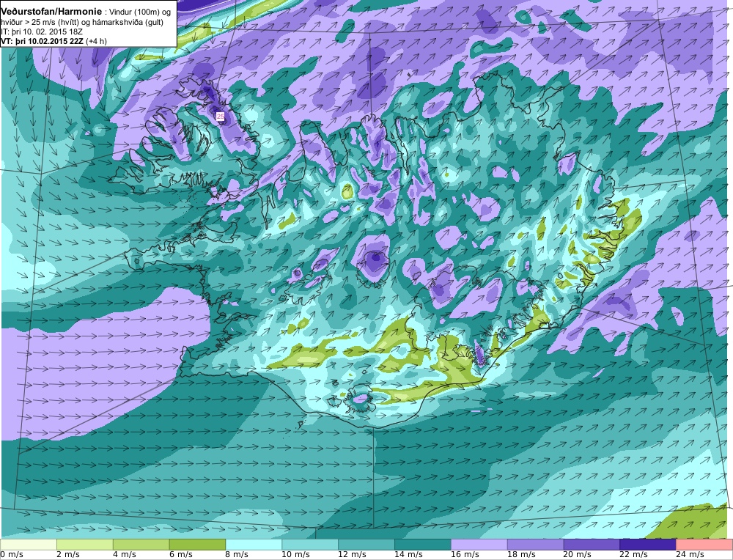
Task: Click the 14 m/s dark teal legend swatch
Action: pos(423,545)
